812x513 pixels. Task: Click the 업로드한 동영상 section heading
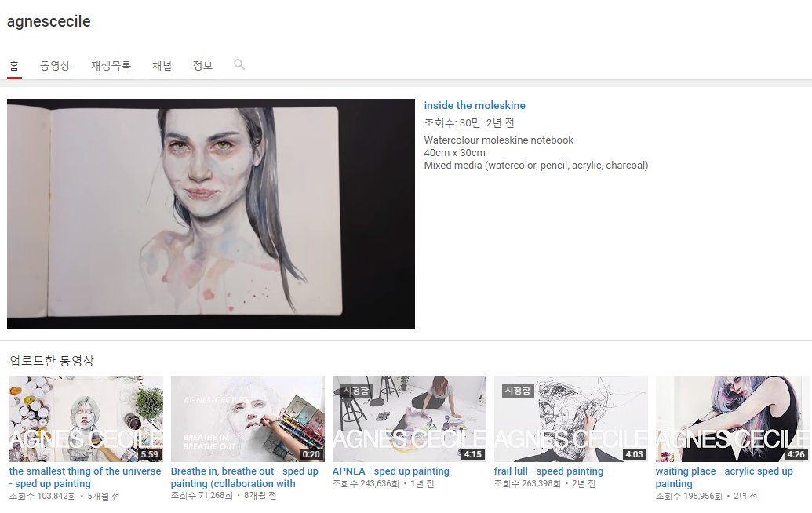52,361
